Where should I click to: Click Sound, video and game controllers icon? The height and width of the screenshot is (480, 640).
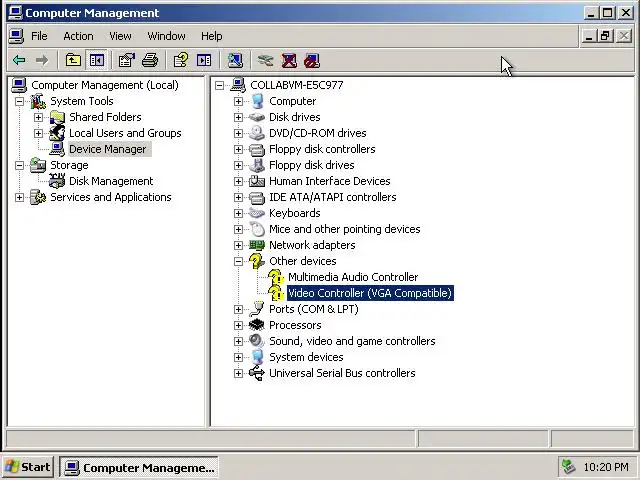point(257,341)
